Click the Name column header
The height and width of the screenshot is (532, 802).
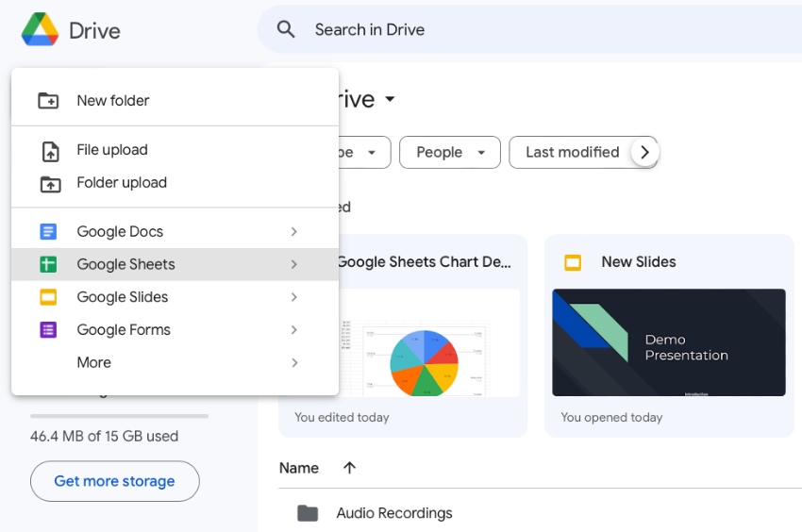point(299,468)
